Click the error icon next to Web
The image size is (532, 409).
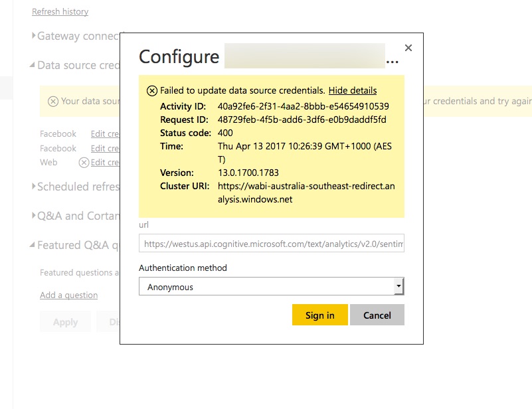[84, 163]
